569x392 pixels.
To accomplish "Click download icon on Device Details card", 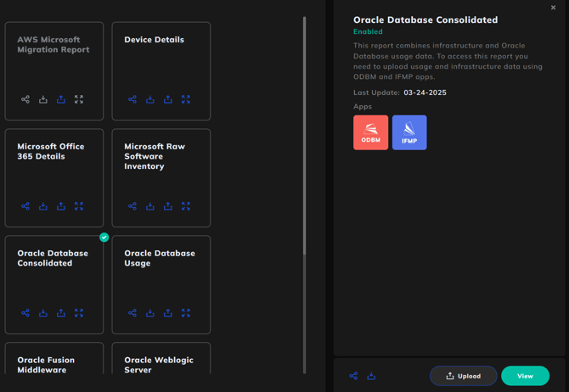I will (x=150, y=99).
